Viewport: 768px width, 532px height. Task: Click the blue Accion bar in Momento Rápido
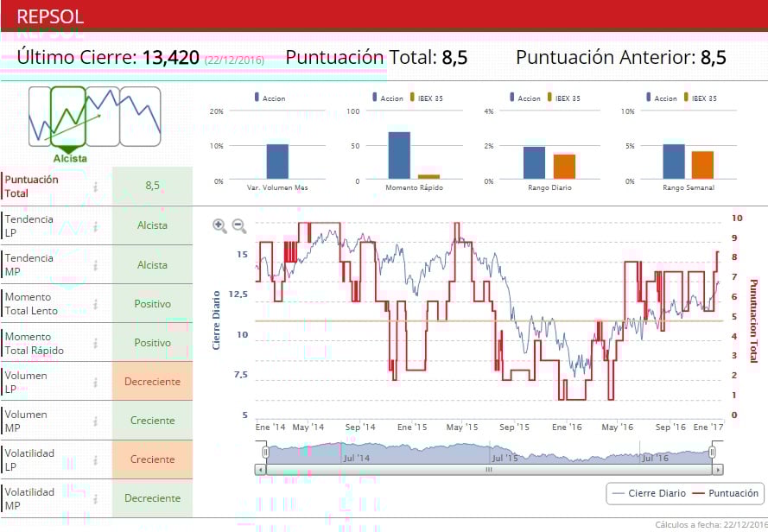(399, 155)
